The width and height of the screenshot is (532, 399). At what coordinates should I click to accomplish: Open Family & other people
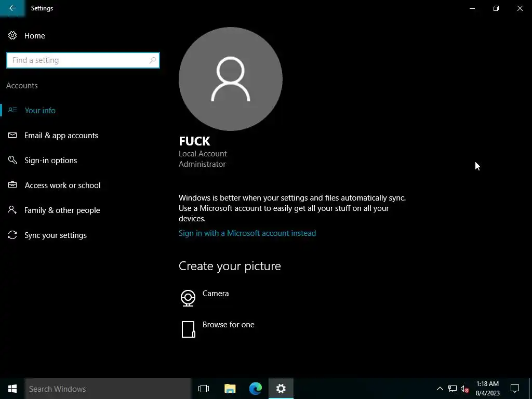coord(62,210)
